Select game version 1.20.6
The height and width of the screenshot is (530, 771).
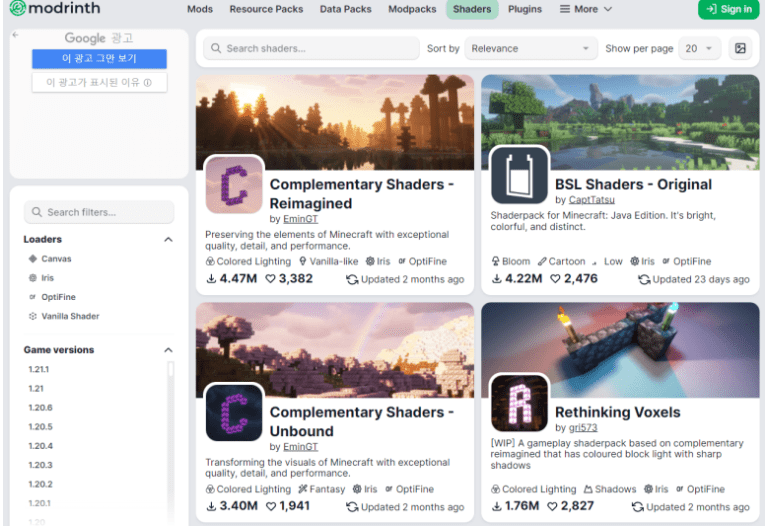click(x=40, y=408)
